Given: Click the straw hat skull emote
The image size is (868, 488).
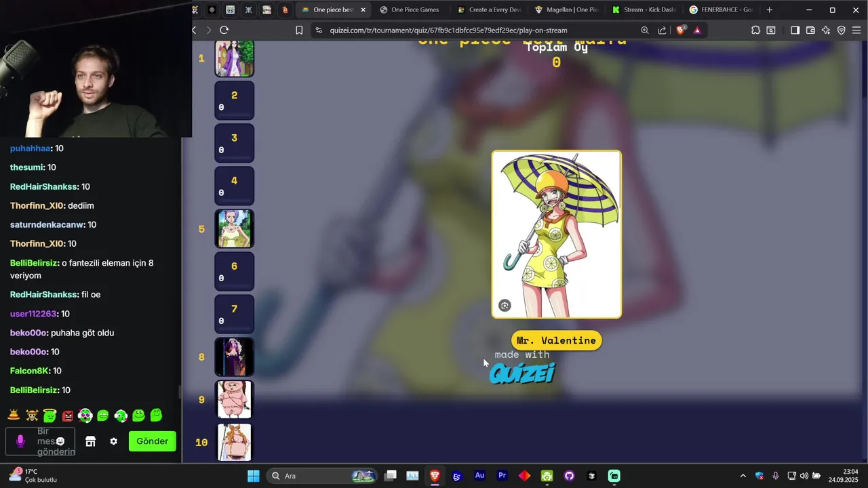Looking at the screenshot, I should pyautogui.click(x=32, y=415).
